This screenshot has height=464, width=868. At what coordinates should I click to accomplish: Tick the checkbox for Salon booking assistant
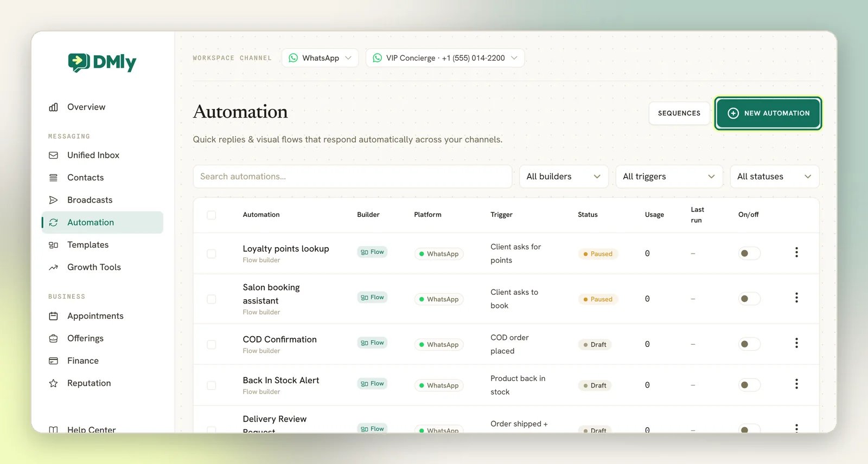[x=212, y=299]
